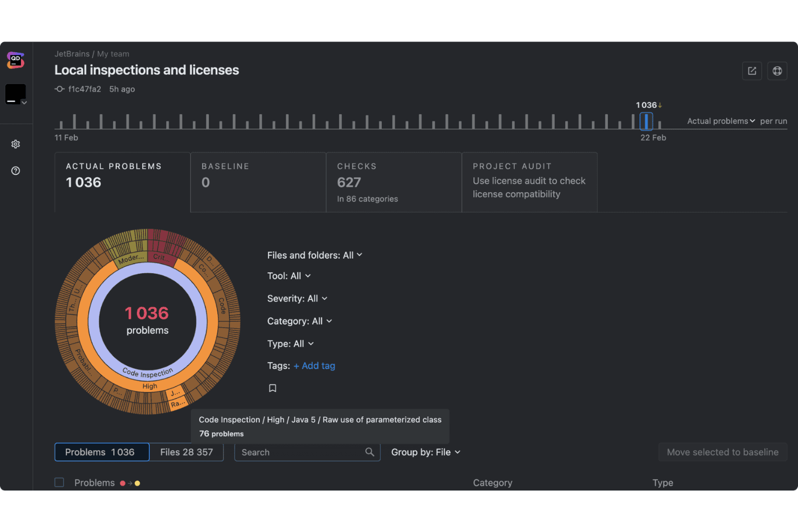Tick the select-all Problems checkbox
The width and height of the screenshot is (798, 532).
click(59, 482)
